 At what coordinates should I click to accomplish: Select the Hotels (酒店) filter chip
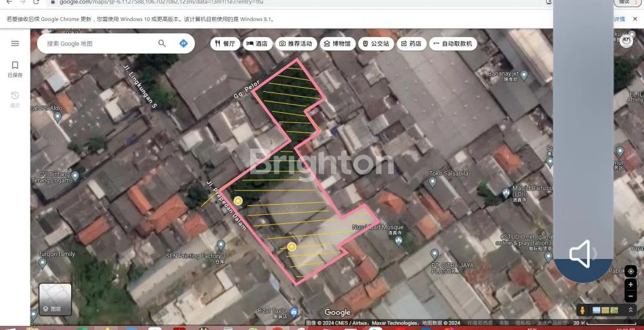[257, 44]
